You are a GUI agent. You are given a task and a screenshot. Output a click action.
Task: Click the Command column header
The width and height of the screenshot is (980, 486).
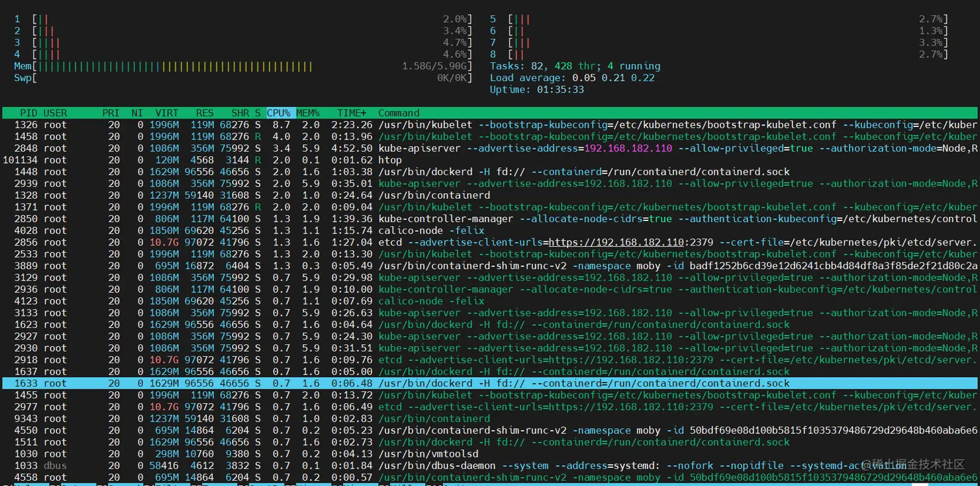pos(399,113)
